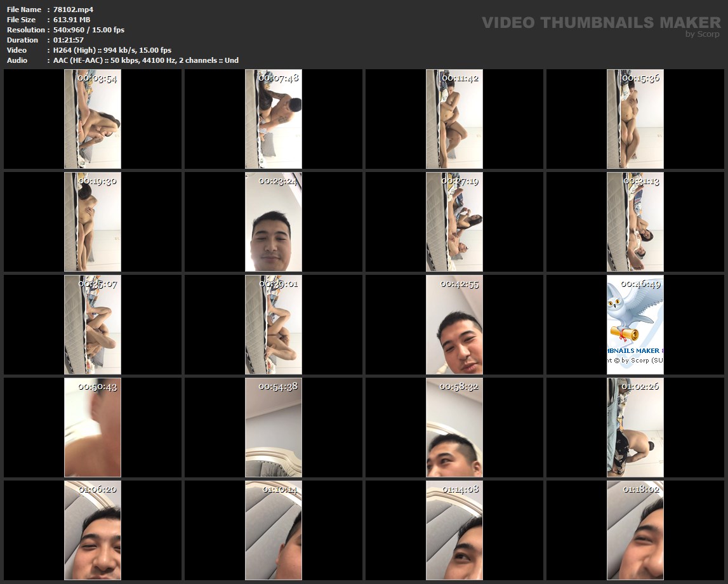Click the frame labeled 00:15:36
The image size is (728, 584).
click(635, 119)
